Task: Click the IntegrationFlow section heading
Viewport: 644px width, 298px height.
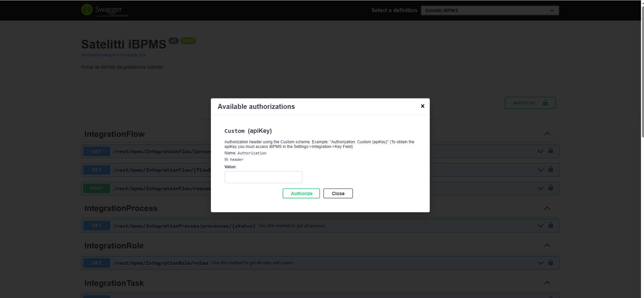Action: click(115, 134)
